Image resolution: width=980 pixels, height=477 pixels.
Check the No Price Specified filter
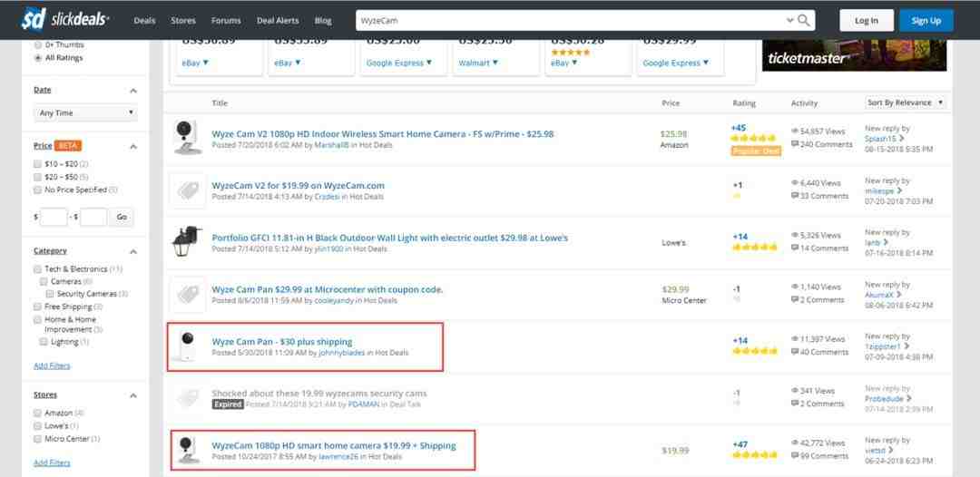coord(38,190)
